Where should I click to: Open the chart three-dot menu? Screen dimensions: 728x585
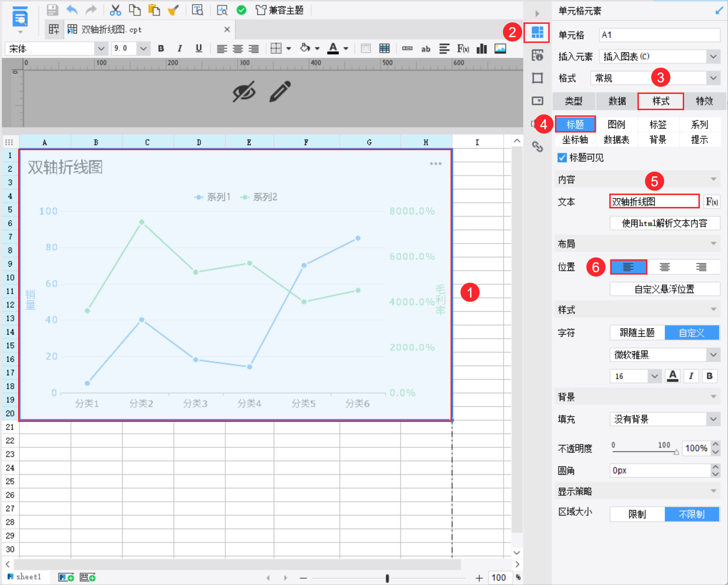coord(436,164)
